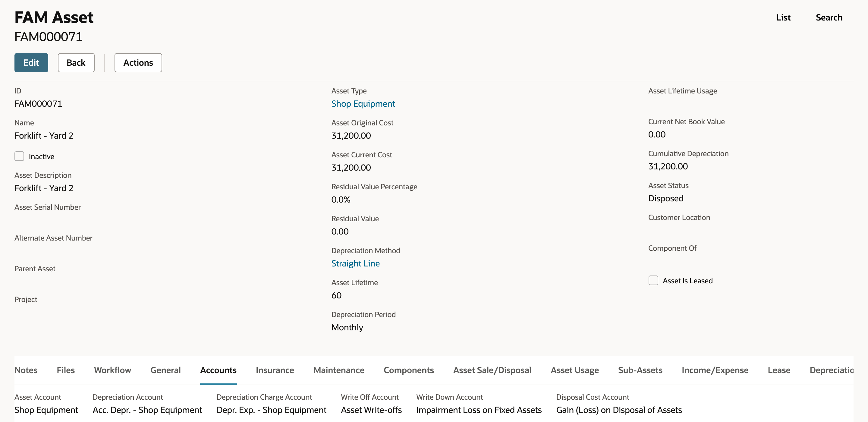This screenshot has width=868, height=422.
Task: Click the ID value FAM000071 field
Action: [x=38, y=103]
